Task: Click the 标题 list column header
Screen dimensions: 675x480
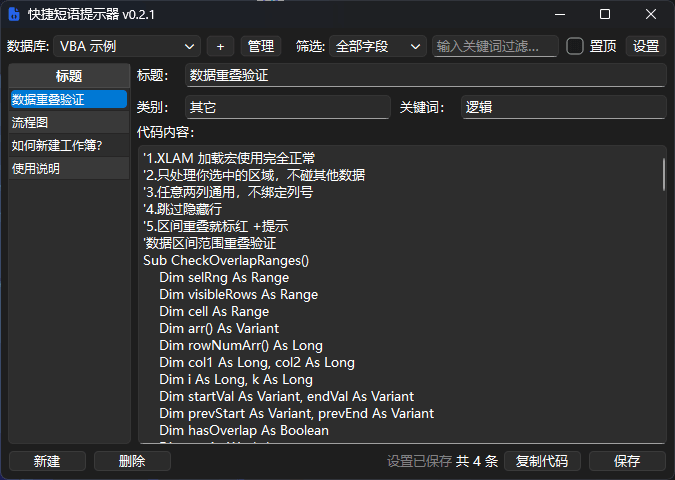Action: [69, 76]
